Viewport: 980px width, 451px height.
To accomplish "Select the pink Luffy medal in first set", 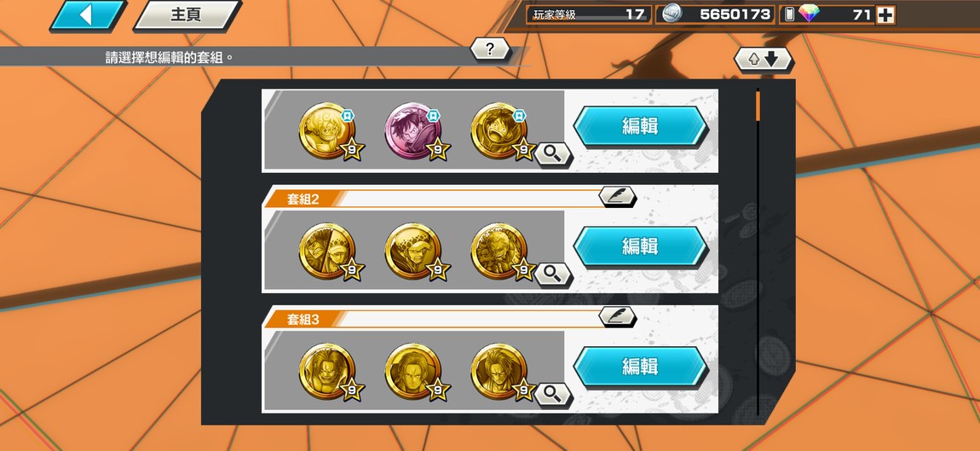I will (x=413, y=130).
